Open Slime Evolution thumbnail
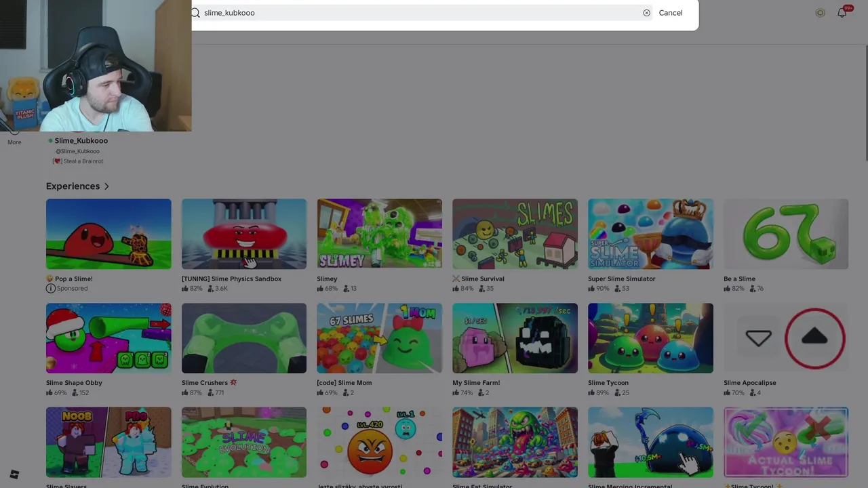The height and width of the screenshot is (488, 868). 244,443
